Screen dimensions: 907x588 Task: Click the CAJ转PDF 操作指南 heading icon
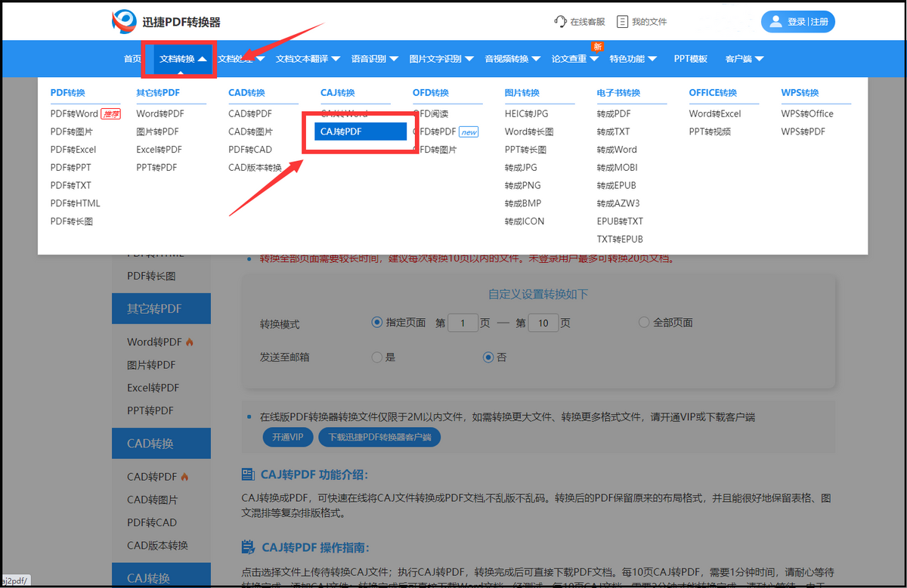248,547
